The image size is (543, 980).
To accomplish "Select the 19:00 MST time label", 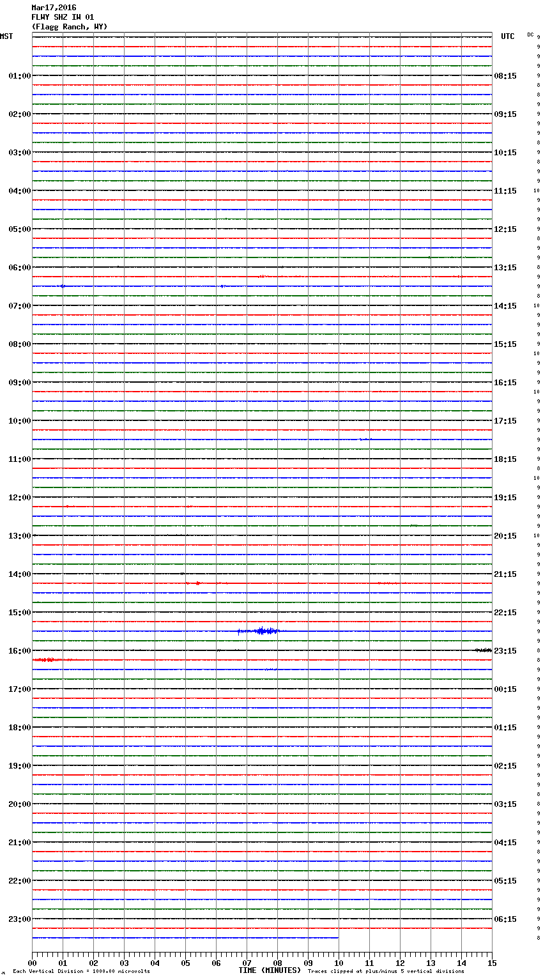I will pyautogui.click(x=19, y=766).
